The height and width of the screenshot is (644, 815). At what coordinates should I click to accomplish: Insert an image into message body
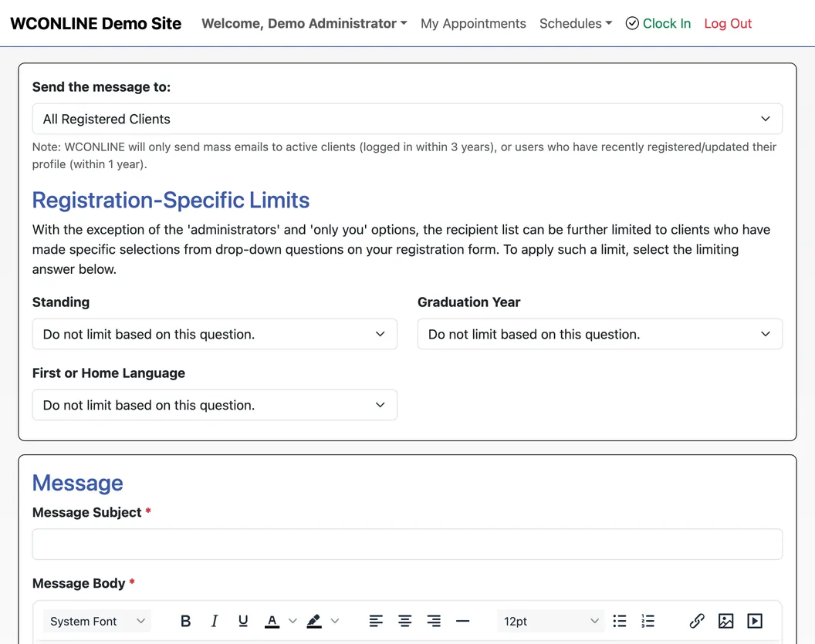point(725,621)
